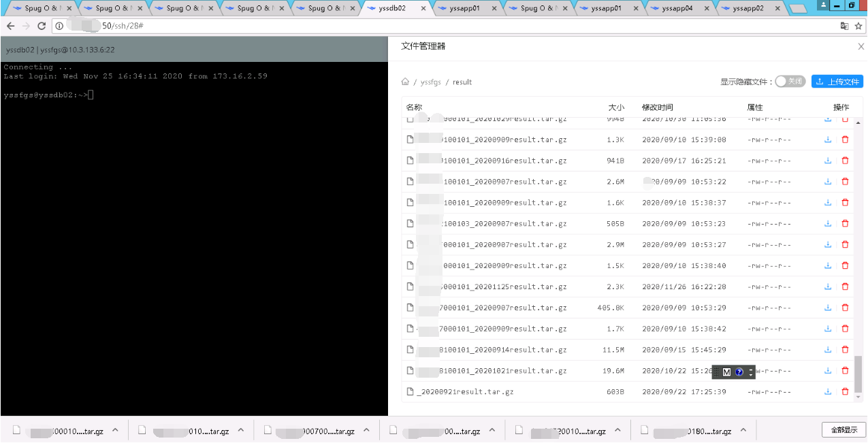Open the page translate icon in address bar
The image size is (868, 443).
[x=844, y=26]
